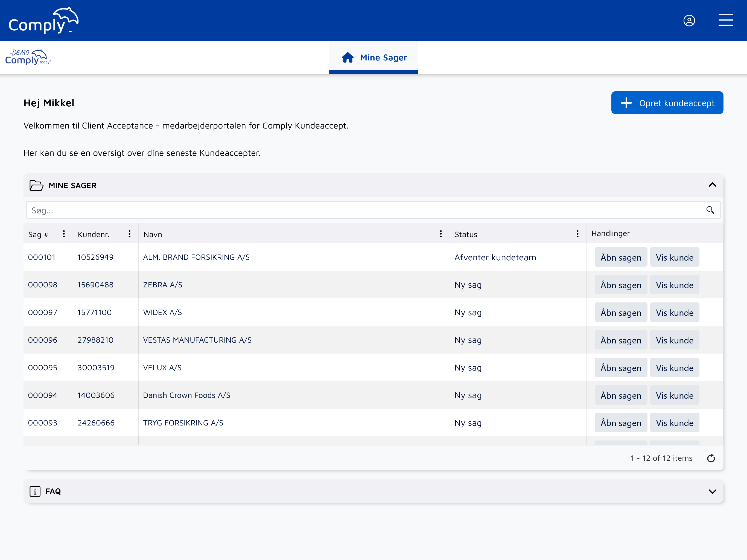This screenshot has width=747, height=560.
Task: Click case number 000094
Action: coord(43,395)
